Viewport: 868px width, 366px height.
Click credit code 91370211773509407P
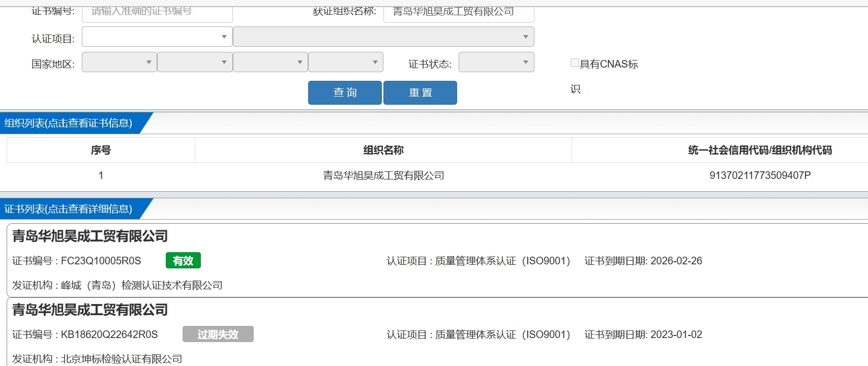pyautogui.click(x=760, y=175)
